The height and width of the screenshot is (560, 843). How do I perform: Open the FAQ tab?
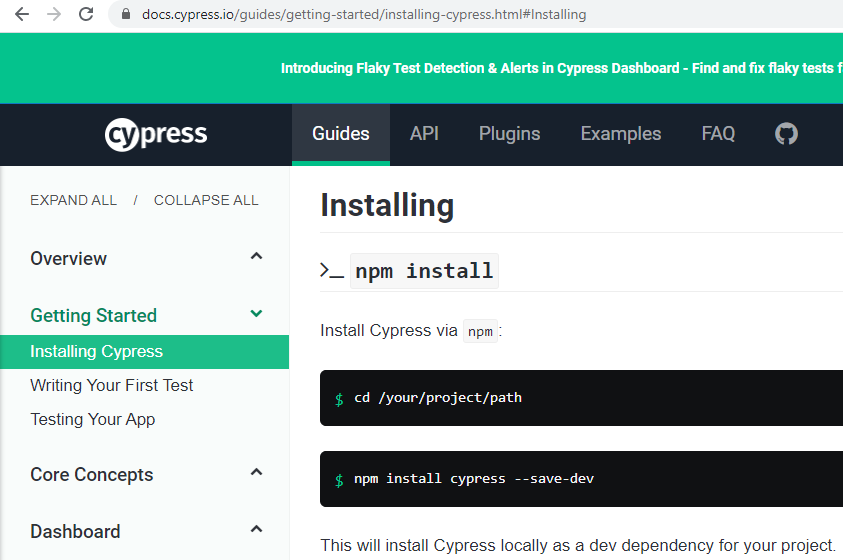(x=718, y=134)
